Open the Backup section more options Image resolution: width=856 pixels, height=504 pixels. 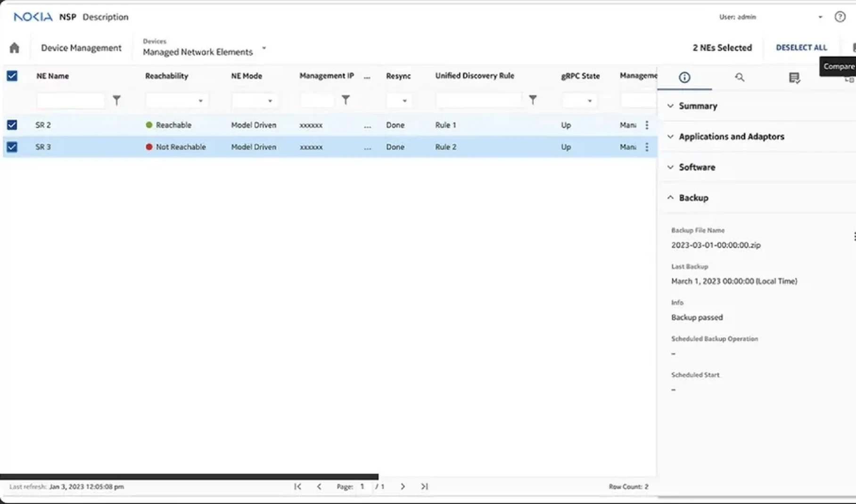(x=854, y=236)
